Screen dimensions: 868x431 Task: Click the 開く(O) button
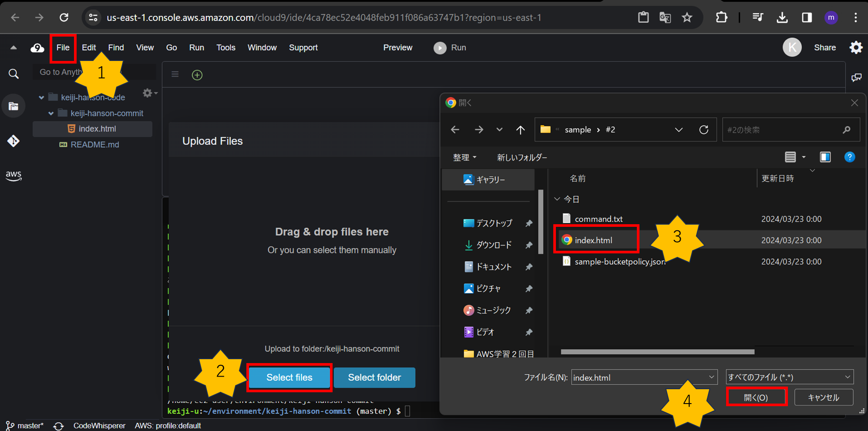tap(756, 397)
